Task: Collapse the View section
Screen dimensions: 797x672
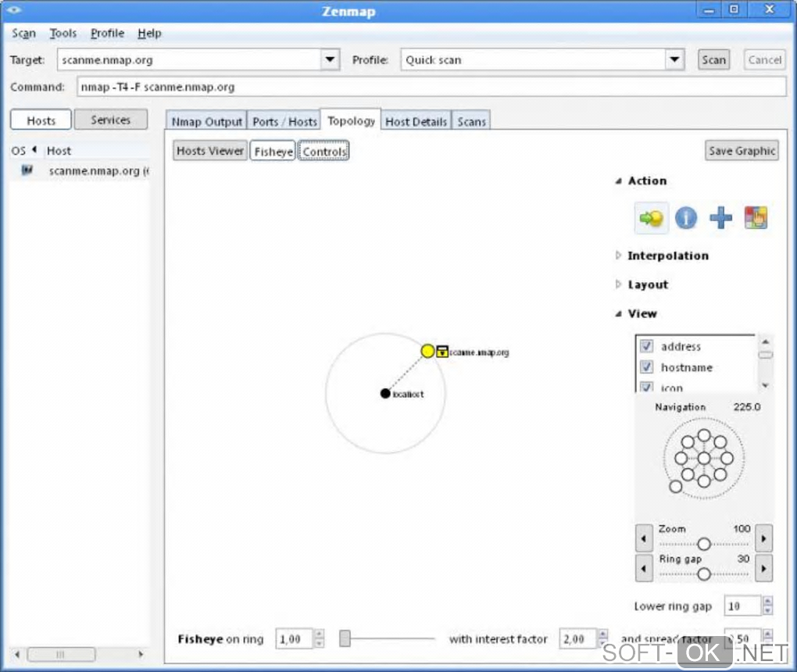Action: [619, 313]
